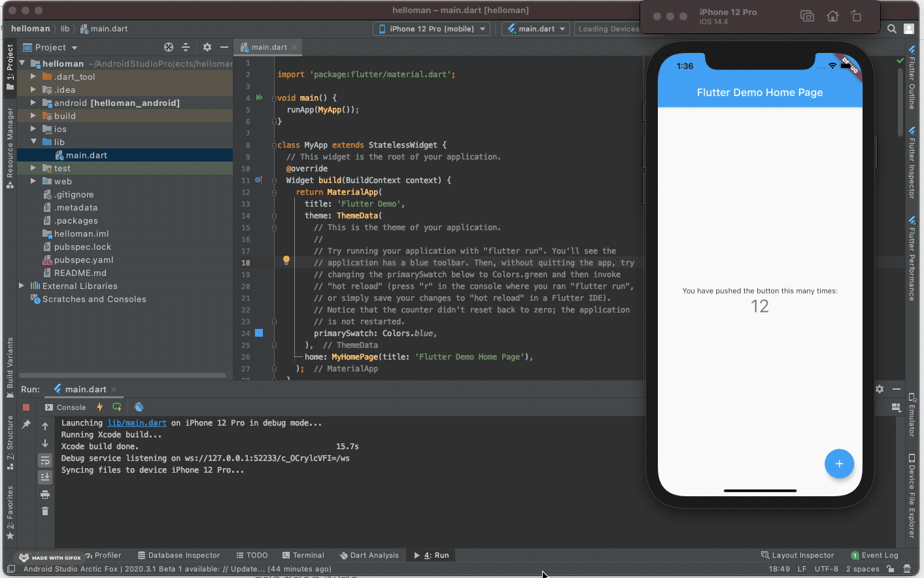This screenshot has width=924, height=578.
Task: Rotate the simulator device icon
Action: pyautogui.click(x=856, y=16)
